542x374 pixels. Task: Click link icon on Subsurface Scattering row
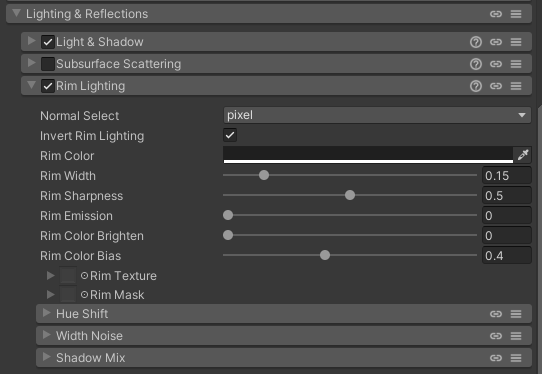click(x=496, y=64)
